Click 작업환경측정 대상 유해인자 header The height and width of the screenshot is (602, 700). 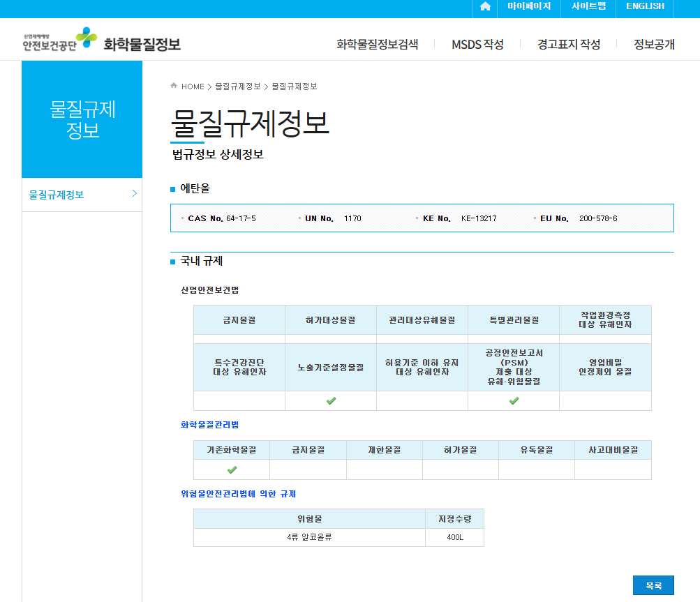coord(605,320)
